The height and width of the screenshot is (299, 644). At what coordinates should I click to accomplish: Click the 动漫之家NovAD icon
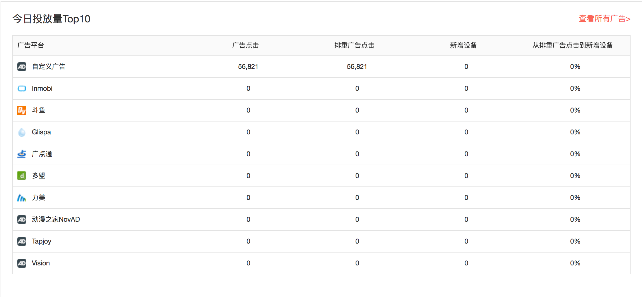pos(22,219)
